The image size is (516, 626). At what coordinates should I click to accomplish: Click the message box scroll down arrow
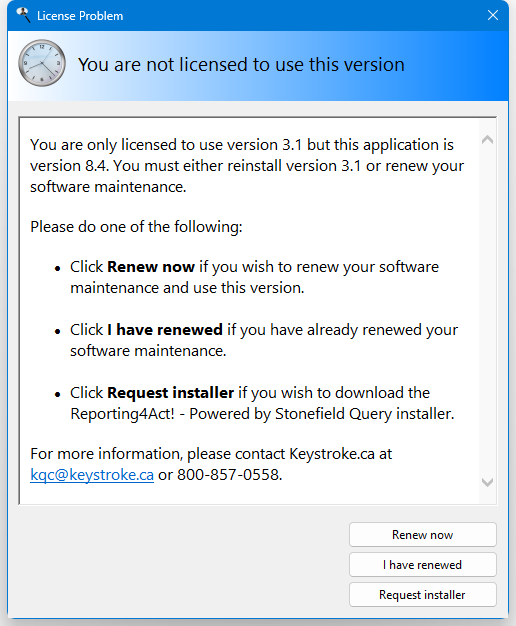pyautogui.click(x=487, y=482)
